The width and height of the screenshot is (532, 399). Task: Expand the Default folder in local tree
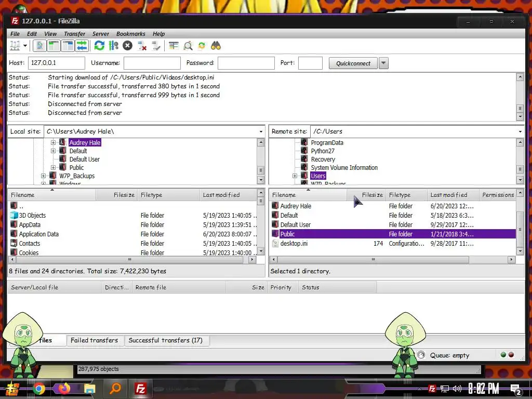point(54,151)
